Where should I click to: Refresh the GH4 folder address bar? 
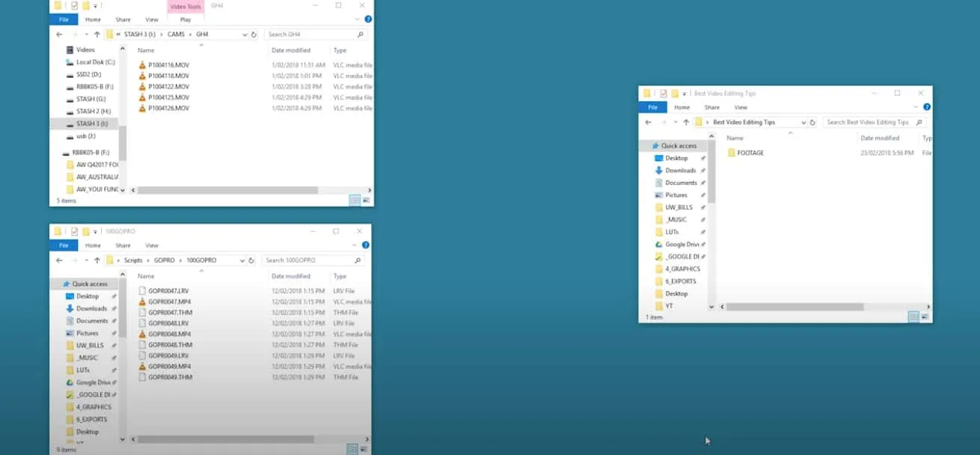pos(254,34)
